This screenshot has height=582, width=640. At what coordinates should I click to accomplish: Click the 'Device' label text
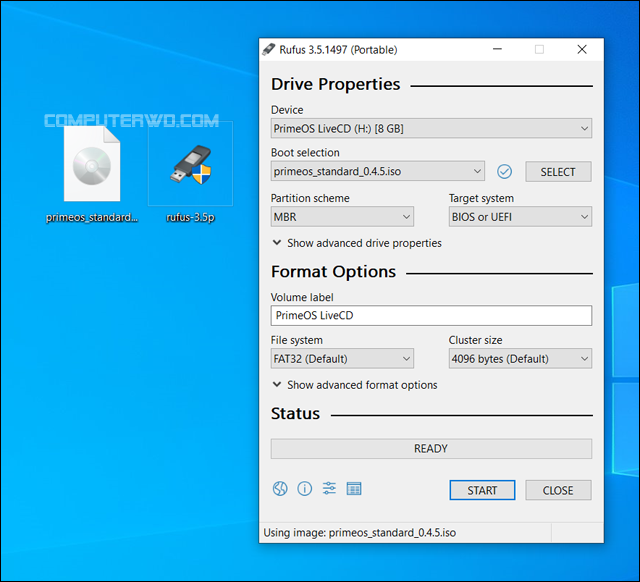287,110
